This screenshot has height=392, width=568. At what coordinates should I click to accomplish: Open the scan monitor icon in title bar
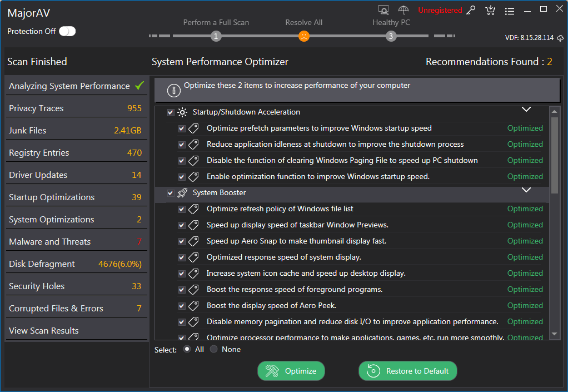click(383, 10)
